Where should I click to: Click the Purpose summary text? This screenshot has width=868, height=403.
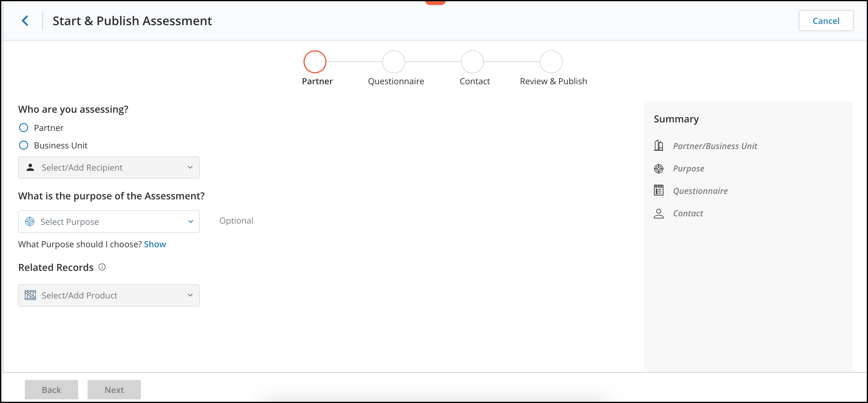tap(688, 168)
